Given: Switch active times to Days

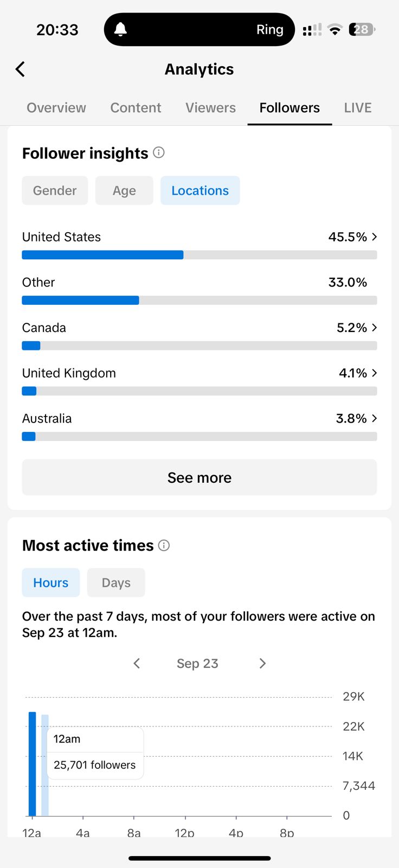Looking at the screenshot, I should 116,583.
